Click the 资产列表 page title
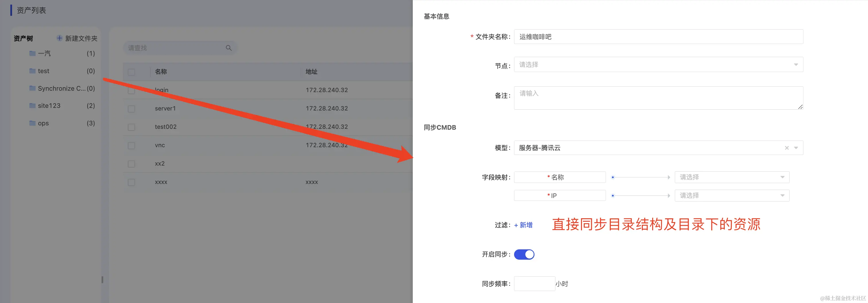The height and width of the screenshot is (303, 868). (31, 10)
